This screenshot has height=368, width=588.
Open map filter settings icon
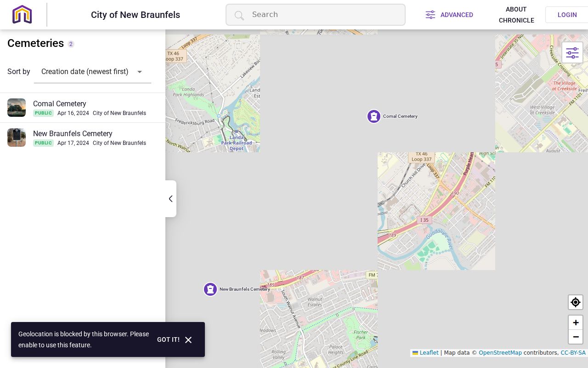[572, 53]
